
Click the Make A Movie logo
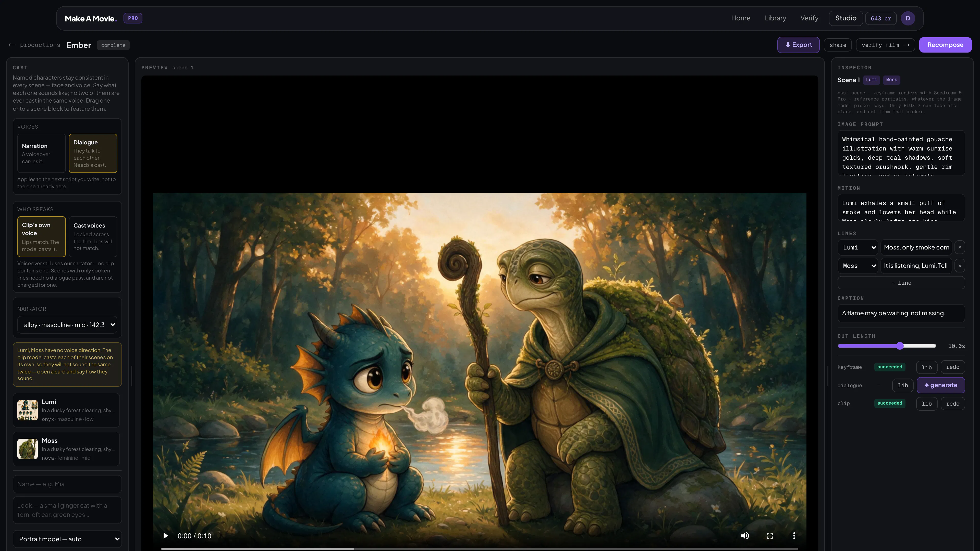point(91,18)
